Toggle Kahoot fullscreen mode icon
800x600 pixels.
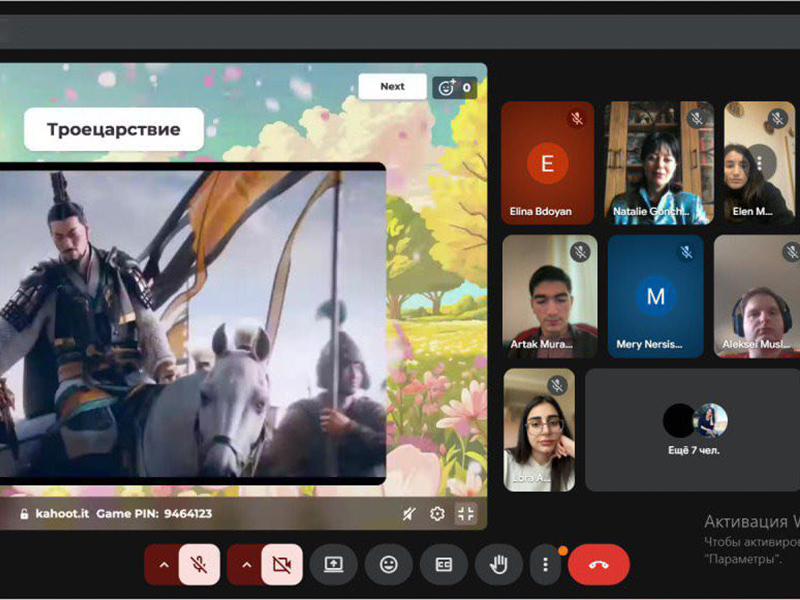coord(465,514)
